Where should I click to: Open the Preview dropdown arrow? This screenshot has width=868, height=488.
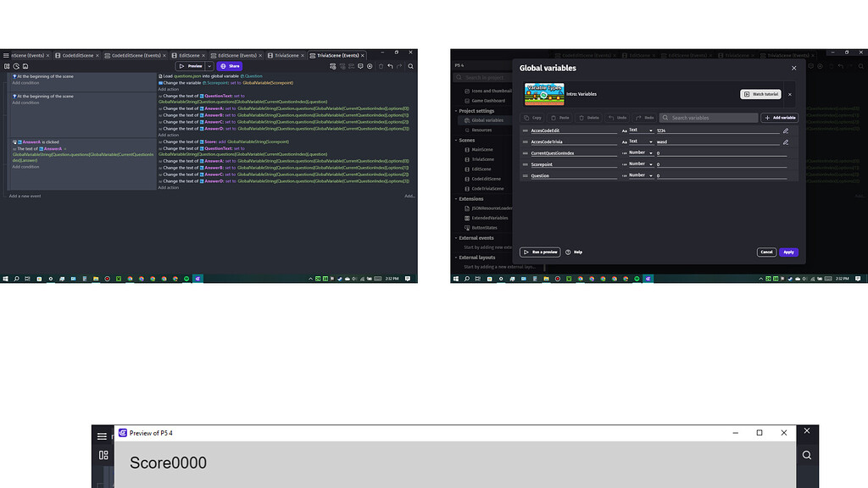(x=209, y=65)
